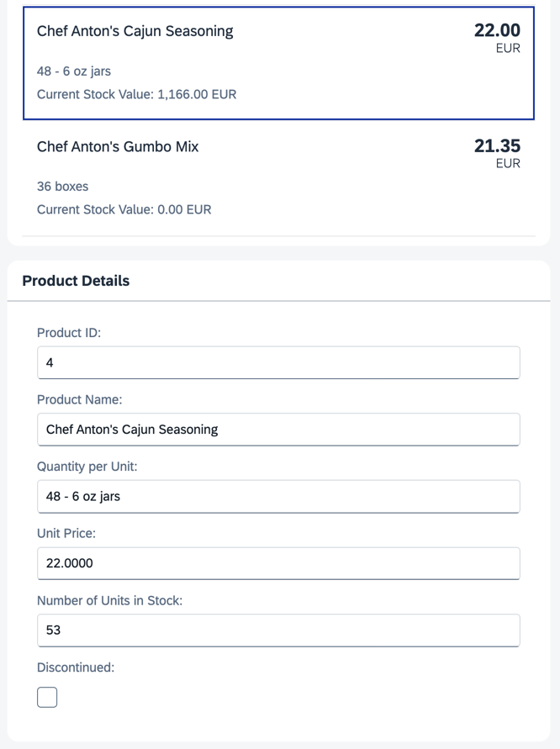Click the Discontinued label
Viewport: 560px width, 749px height.
[x=76, y=667]
